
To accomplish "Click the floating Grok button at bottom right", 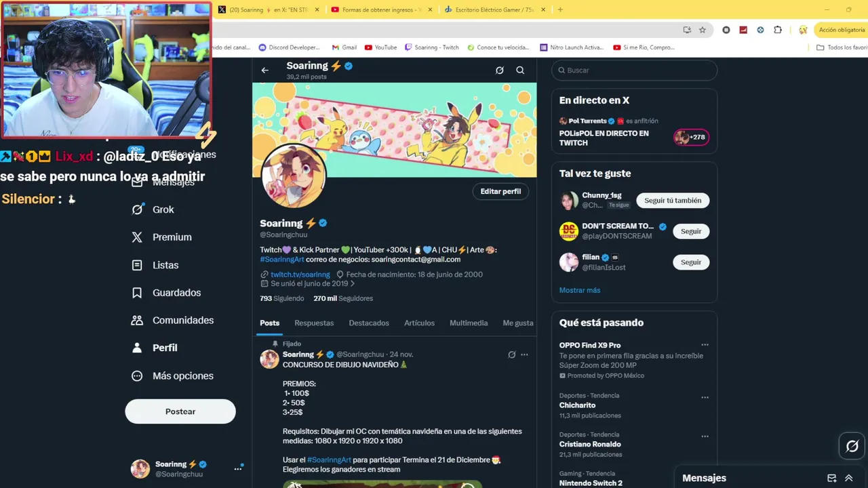I will pyautogui.click(x=852, y=446).
